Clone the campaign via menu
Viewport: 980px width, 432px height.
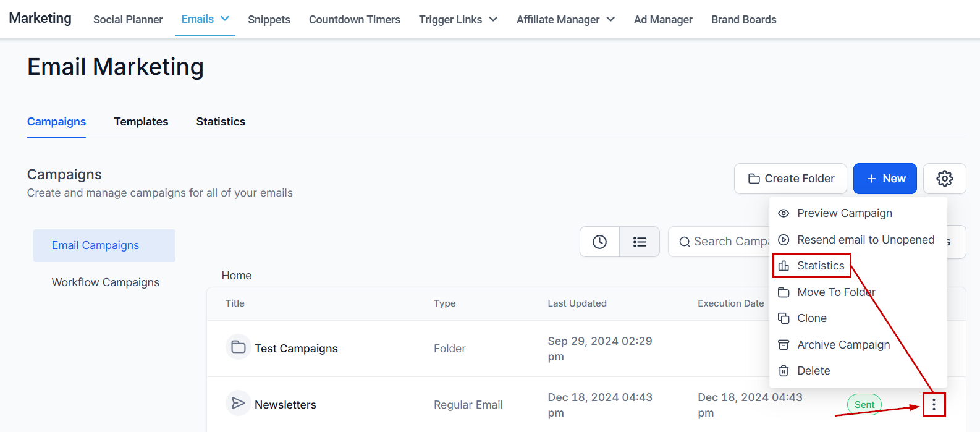click(811, 318)
